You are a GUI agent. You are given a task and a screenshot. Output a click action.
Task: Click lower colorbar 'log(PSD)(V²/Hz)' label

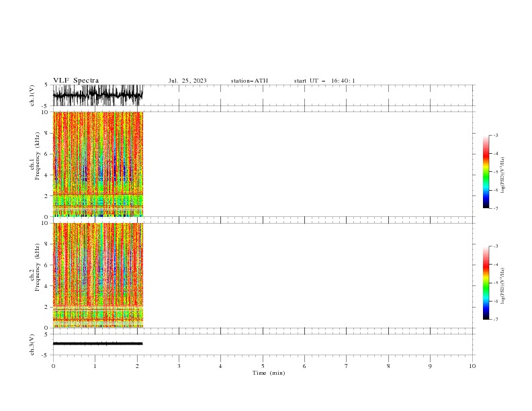(503, 286)
